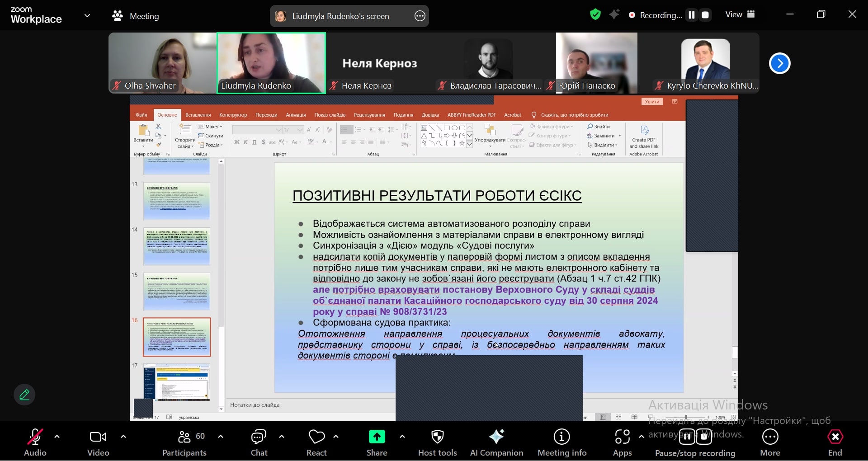
Task: Expand the Share options arrow
Action: (402, 437)
